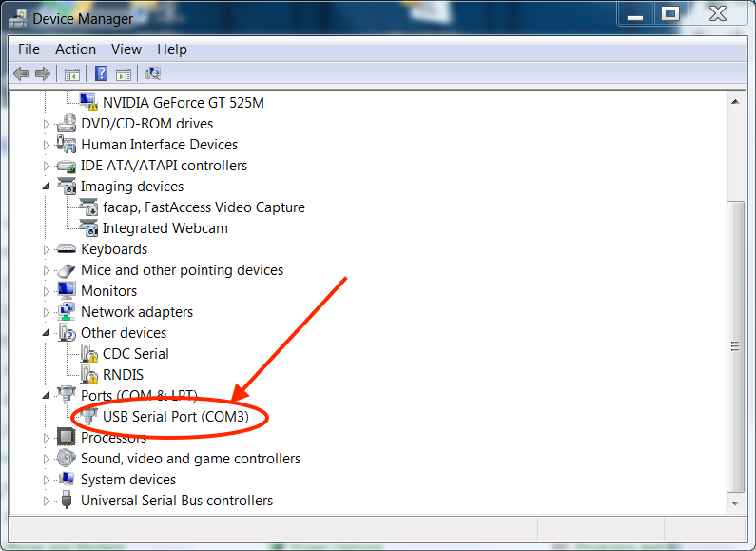
Task: Expand the Network adapters node
Action: coord(47,313)
